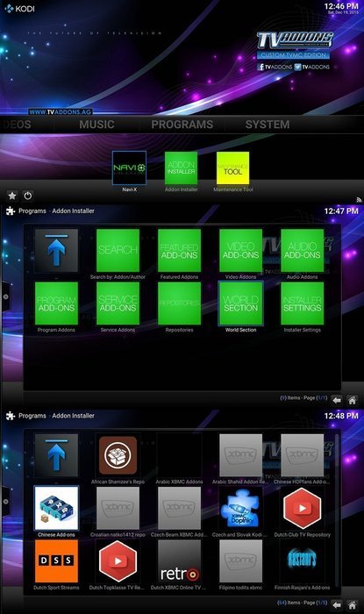Select the Chinese Add-ons thumbnail
Viewport: 364px width, 614px height.
(56, 508)
